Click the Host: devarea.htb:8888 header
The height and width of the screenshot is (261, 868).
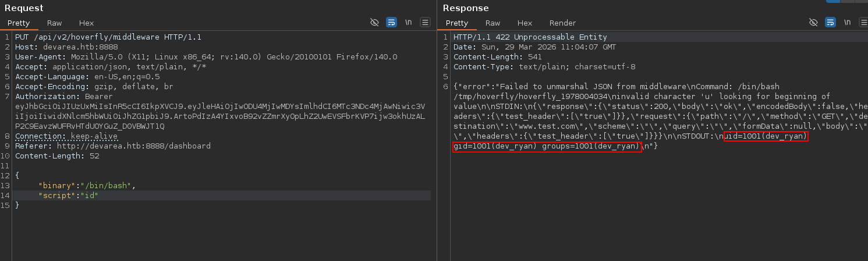(66, 47)
